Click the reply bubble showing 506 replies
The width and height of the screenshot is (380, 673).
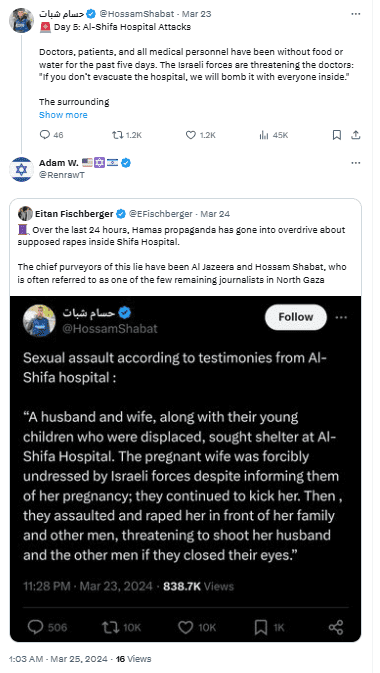[x=47, y=627]
